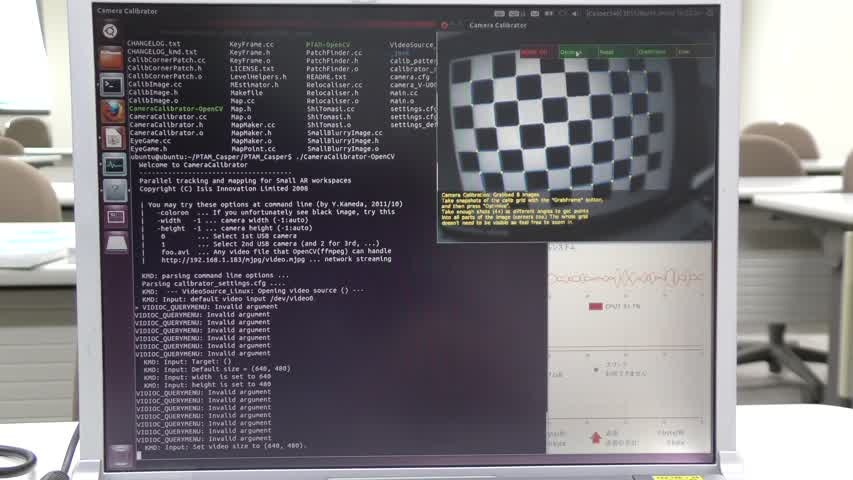Click the '-coloron' option text
The image size is (853, 480).
click(x=173, y=212)
